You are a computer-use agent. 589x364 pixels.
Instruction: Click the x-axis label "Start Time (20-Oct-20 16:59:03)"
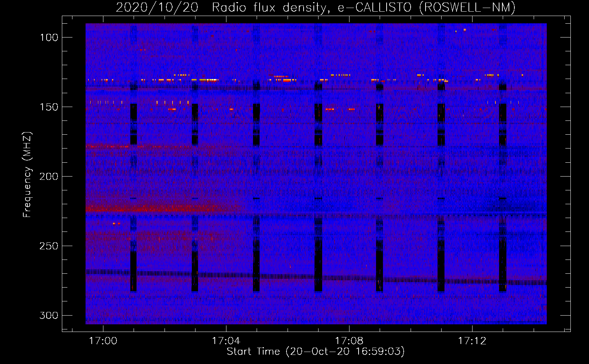click(x=316, y=352)
